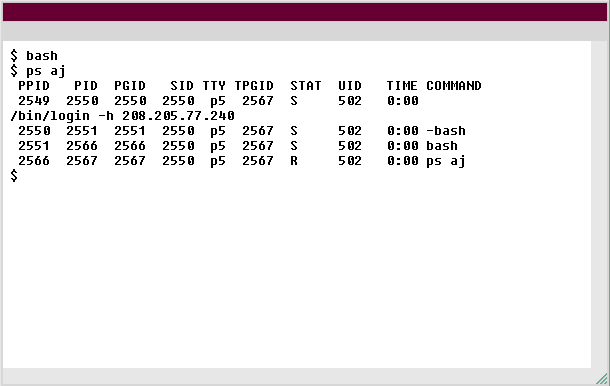The height and width of the screenshot is (386, 610).
Task: Click the TPGID column header
Action: click(x=254, y=86)
